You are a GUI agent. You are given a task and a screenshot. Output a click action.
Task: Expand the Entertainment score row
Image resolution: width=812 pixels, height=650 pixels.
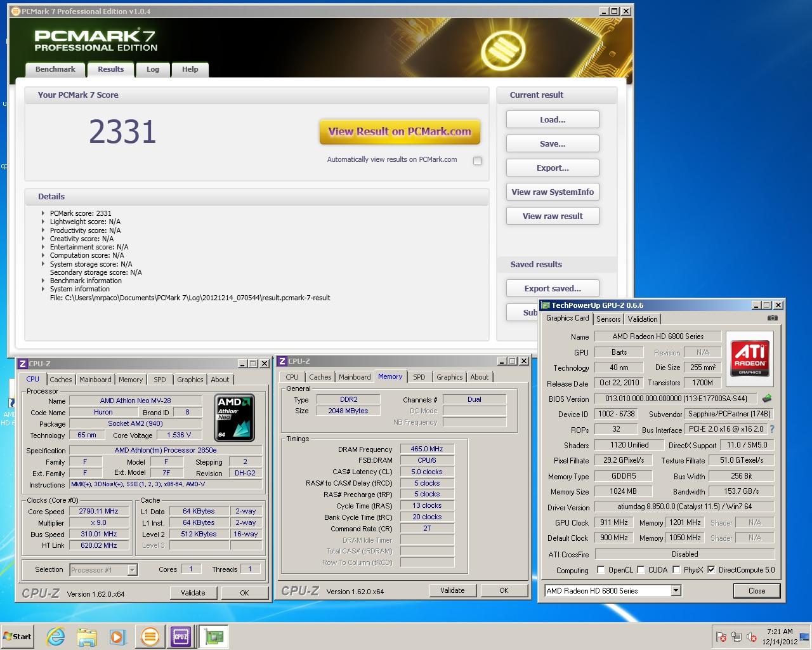tap(43, 247)
